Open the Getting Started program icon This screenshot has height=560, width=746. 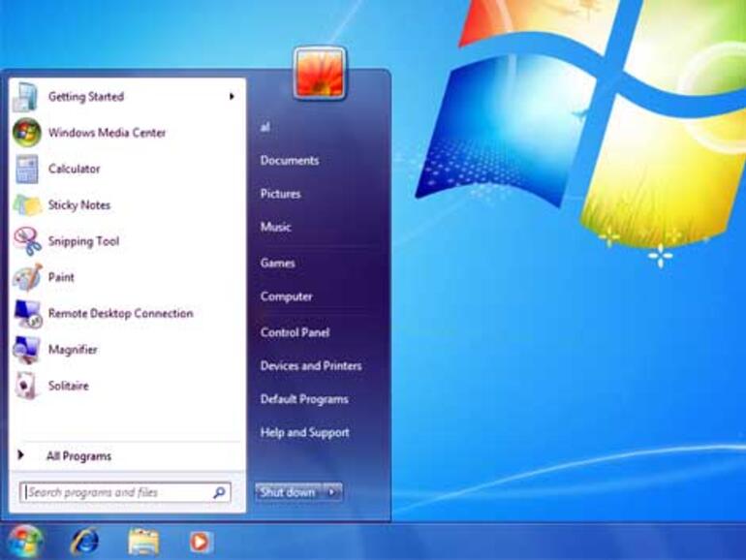coord(27,97)
